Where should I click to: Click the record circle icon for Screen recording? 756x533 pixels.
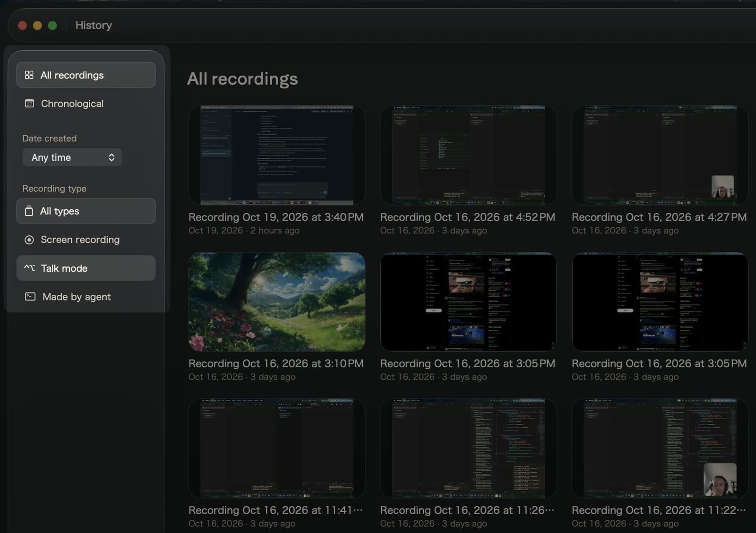coord(29,240)
